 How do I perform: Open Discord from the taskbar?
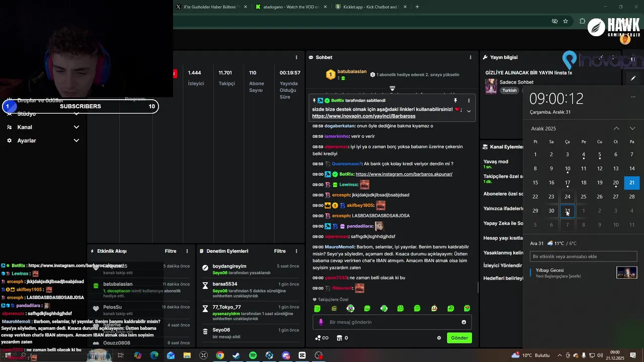286,355
